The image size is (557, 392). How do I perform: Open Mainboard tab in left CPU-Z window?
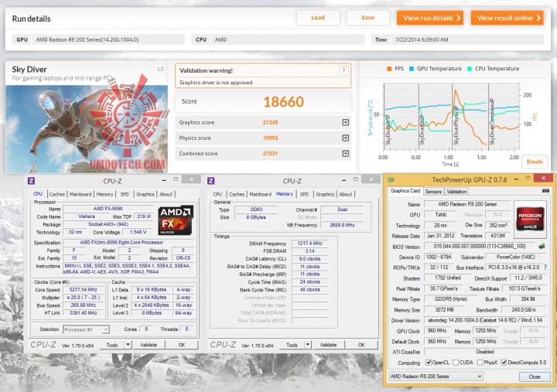click(x=80, y=194)
